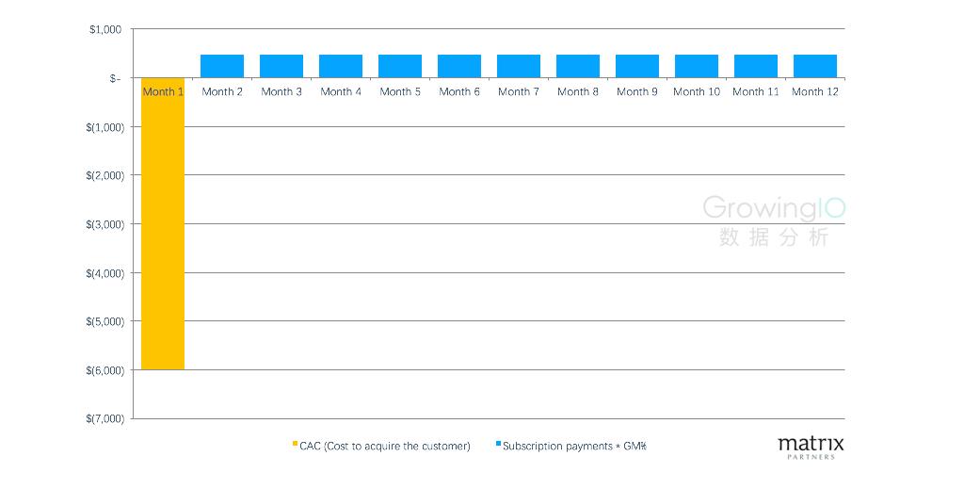Click the Month 10 axis label

697,92
